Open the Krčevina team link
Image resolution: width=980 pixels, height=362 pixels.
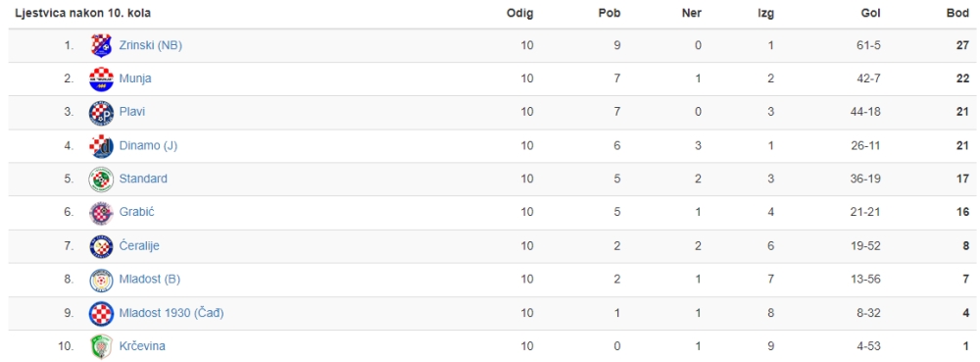(x=142, y=346)
